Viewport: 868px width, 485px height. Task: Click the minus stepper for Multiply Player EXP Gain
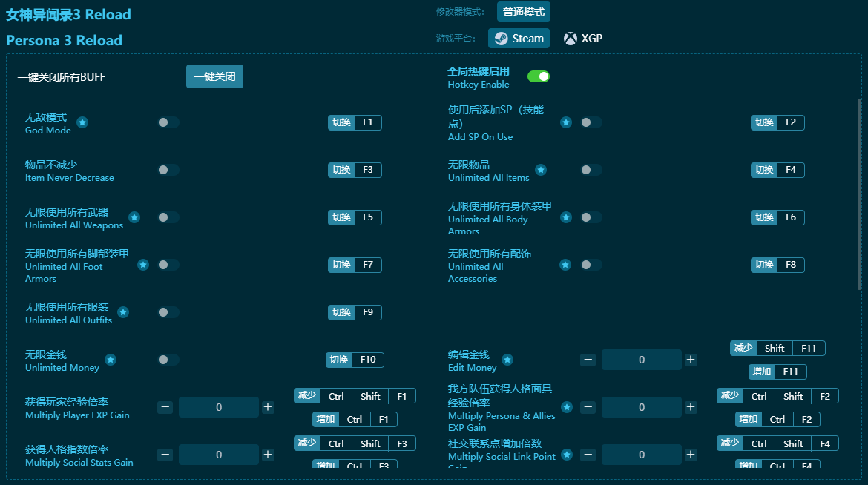point(165,406)
